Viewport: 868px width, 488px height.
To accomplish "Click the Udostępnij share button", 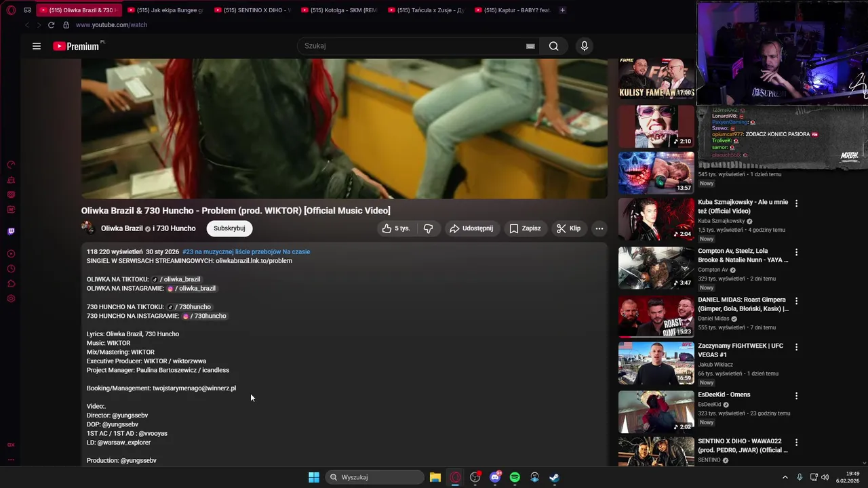I will point(471,228).
